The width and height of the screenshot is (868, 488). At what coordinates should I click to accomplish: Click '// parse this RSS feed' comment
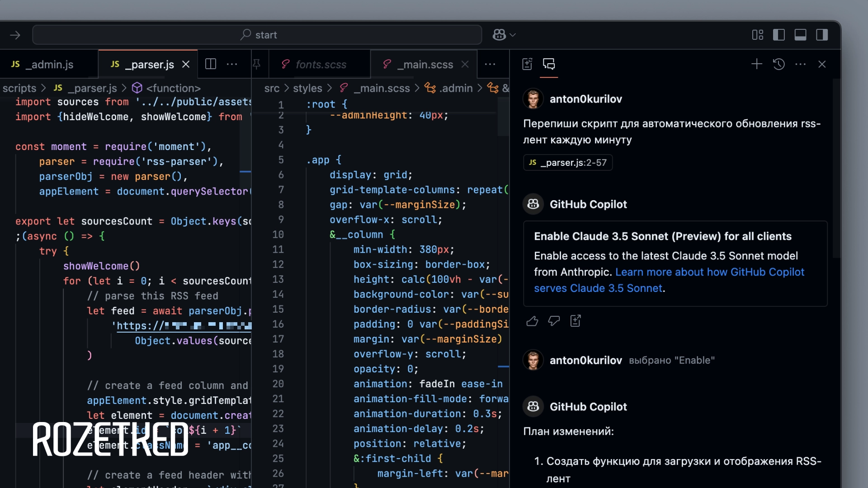tap(152, 296)
